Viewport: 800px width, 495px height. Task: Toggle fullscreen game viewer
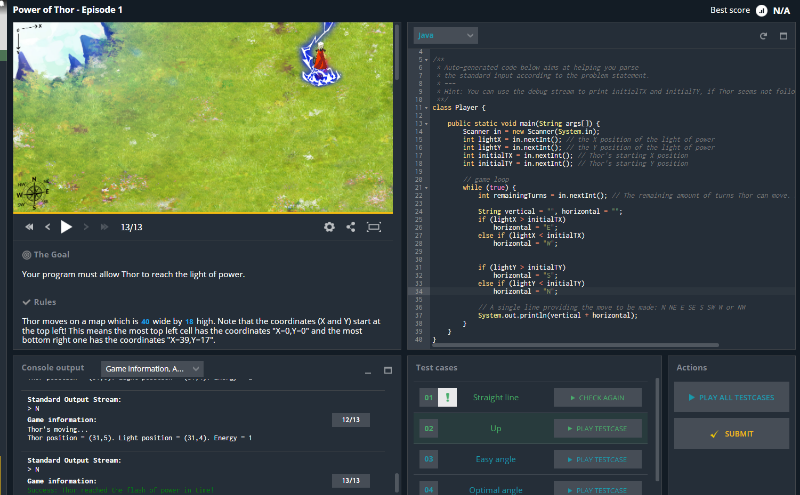tap(374, 227)
